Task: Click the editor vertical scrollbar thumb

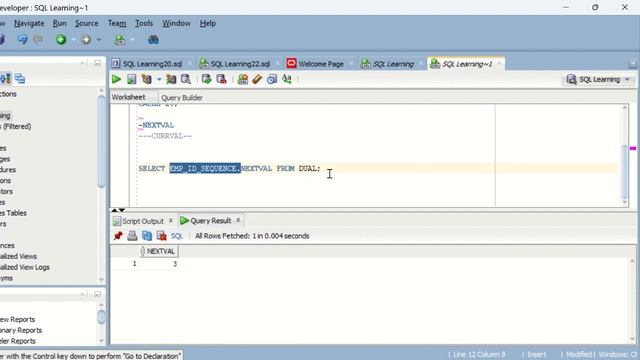Action: [624, 172]
